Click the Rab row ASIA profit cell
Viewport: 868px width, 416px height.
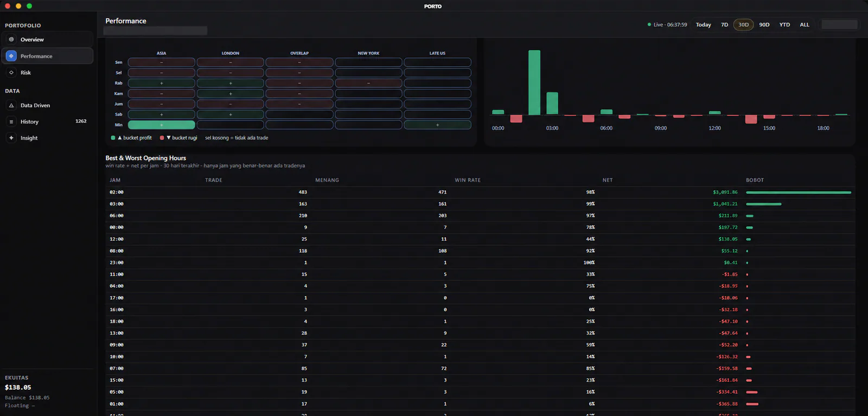pyautogui.click(x=161, y=83)
